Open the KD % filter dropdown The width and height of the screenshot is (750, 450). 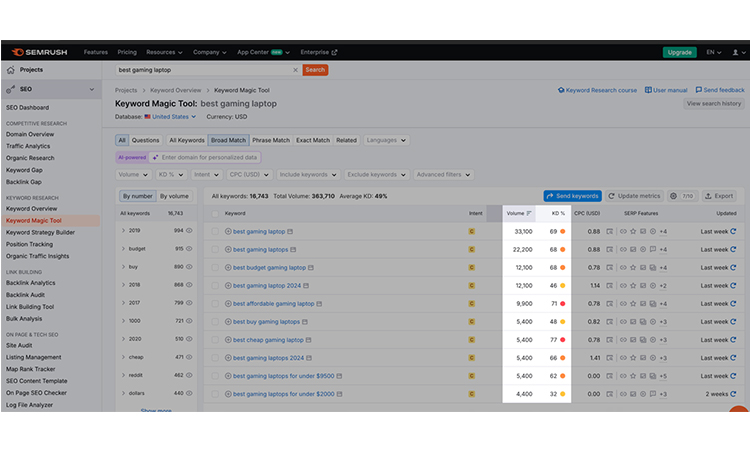point(171,175)
